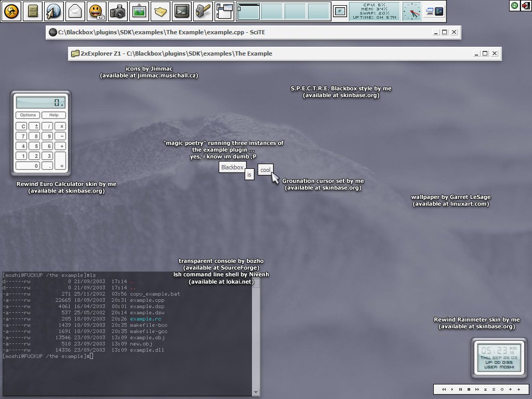This screenshot has width=532, height=399.
Task: Click the green circular tray icon
Action: click(x=515, y=5)
